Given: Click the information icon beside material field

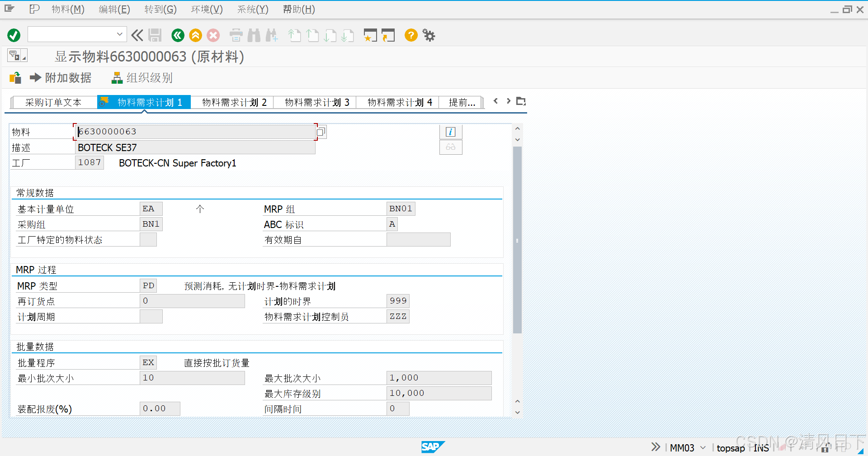Looking at the screenshot, I should [x=450, y=132].
